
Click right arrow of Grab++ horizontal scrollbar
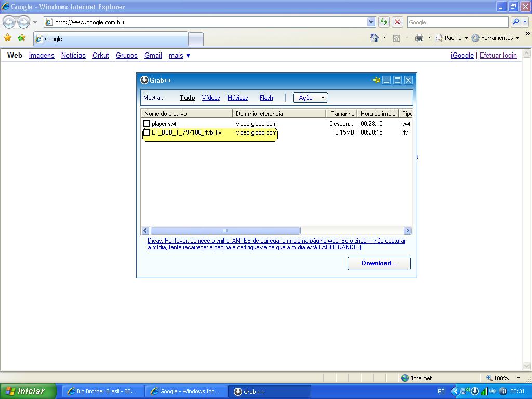coord(407,230)
